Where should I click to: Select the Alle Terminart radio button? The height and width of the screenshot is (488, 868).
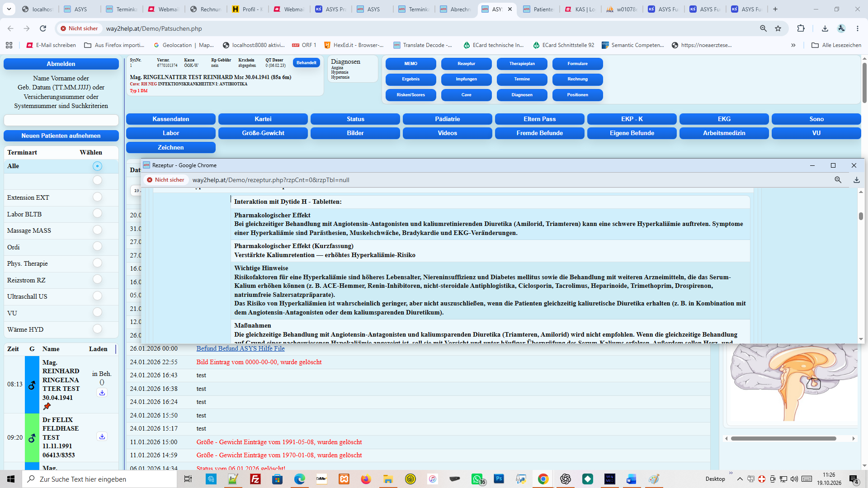(x=97, y=166)
